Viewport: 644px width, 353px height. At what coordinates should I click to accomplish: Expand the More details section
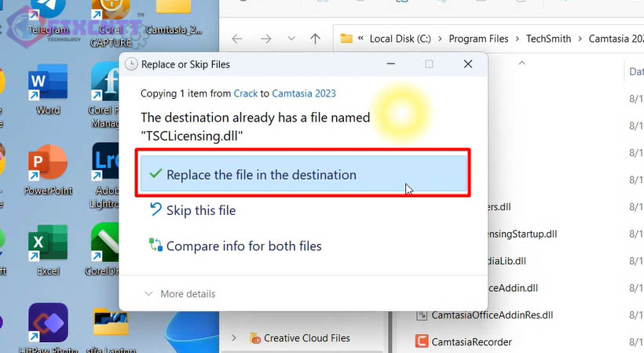[x=179, y=293]
